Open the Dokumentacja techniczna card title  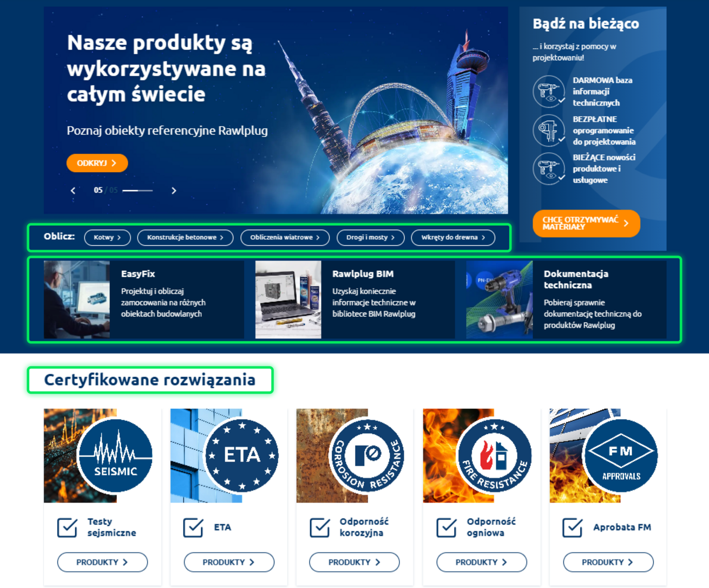[576, 279]
